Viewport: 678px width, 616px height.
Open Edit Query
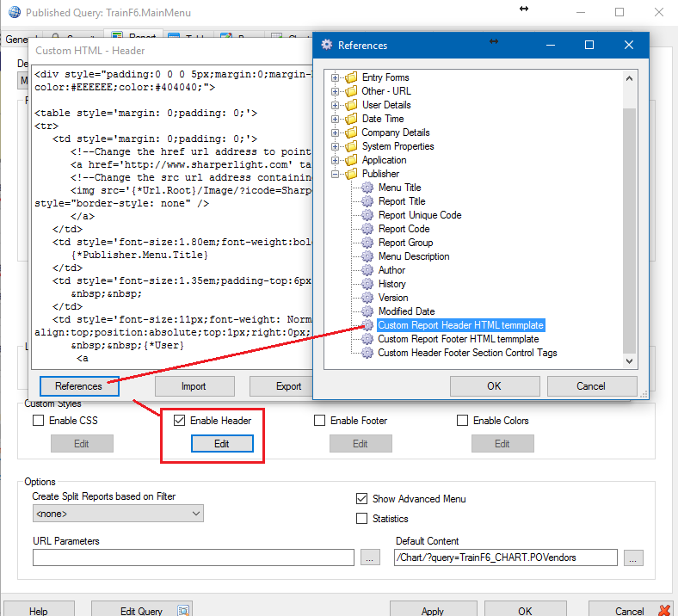[x=142, y=610]
